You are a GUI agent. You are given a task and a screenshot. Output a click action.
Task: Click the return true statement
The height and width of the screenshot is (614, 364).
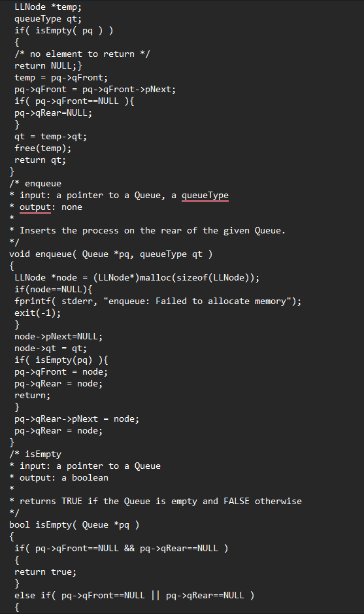[x=45, y=571]
